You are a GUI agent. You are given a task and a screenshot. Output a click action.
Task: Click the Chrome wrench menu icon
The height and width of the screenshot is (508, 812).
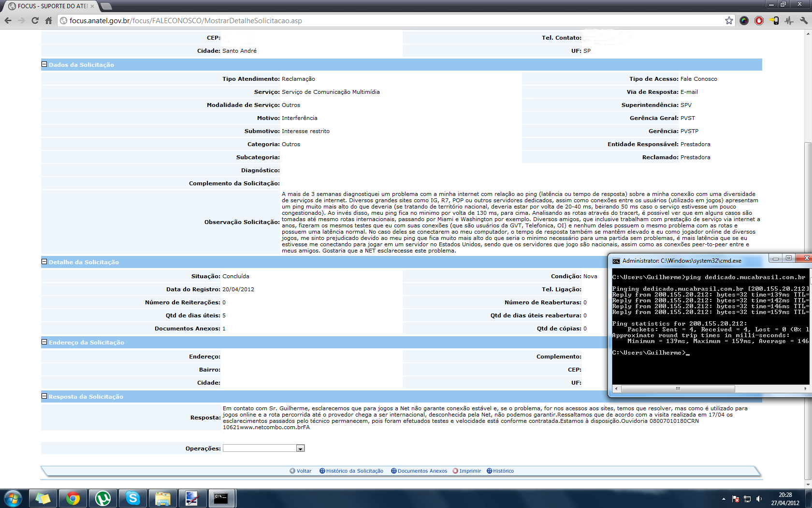pyautogui.click(x=804, y=20)
